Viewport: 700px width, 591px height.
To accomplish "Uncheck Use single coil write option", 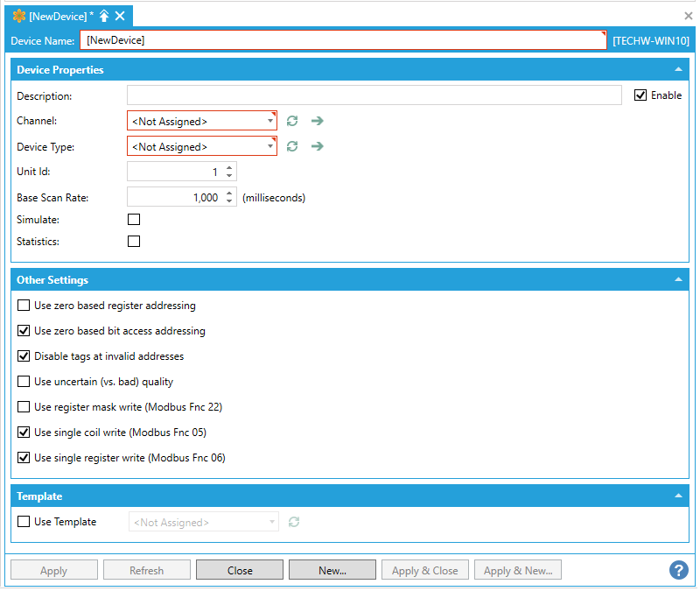I will tap(24, 433).
